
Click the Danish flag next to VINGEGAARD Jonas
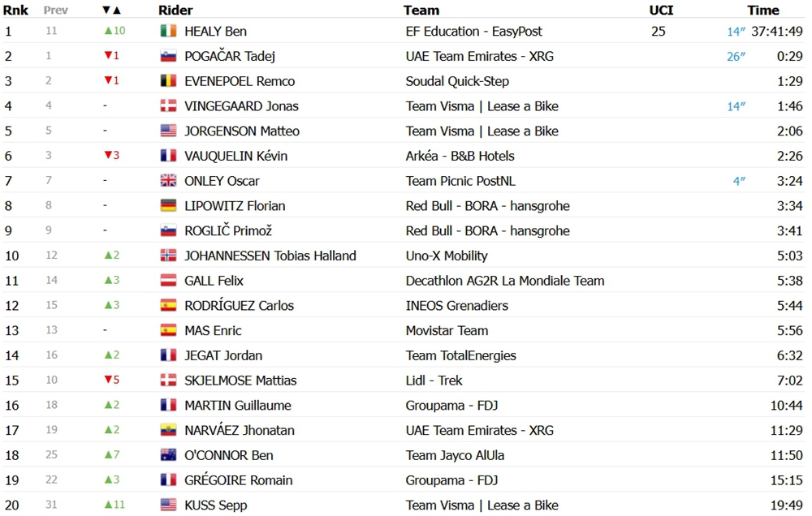point(168,105)
